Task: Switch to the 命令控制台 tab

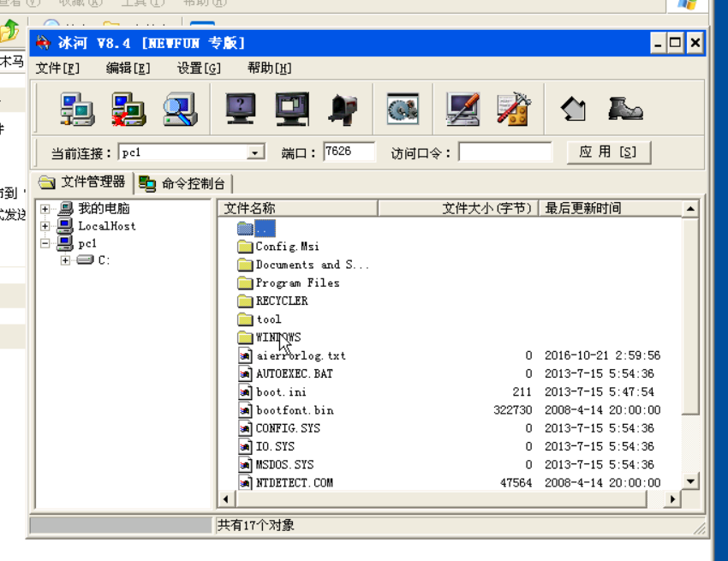Action: coord(182,184)
